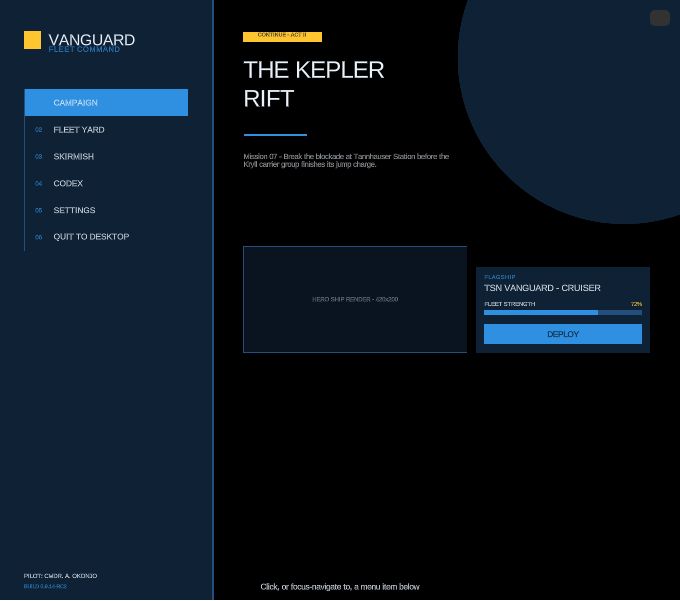Open the Settings menu entry

click(106, 210)
